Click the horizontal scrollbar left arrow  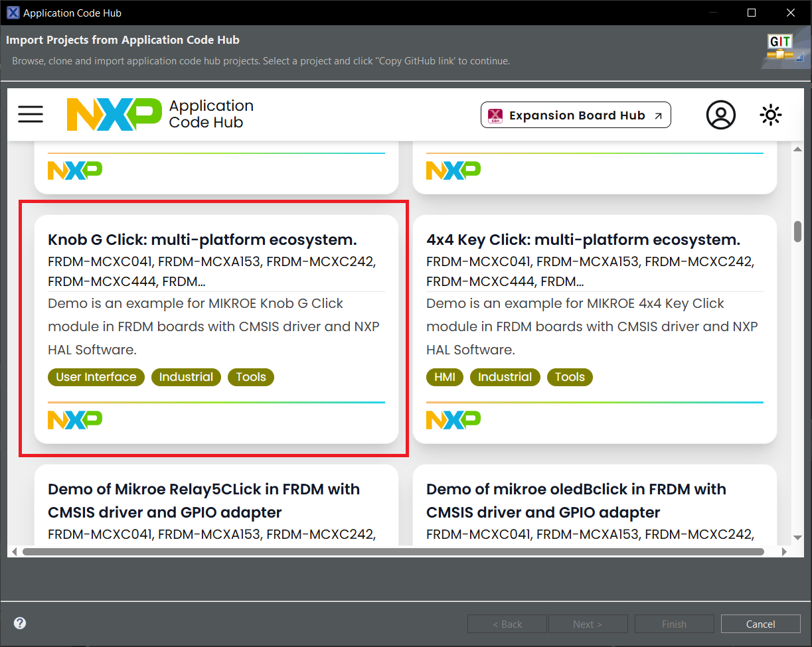tap(15, 551)
